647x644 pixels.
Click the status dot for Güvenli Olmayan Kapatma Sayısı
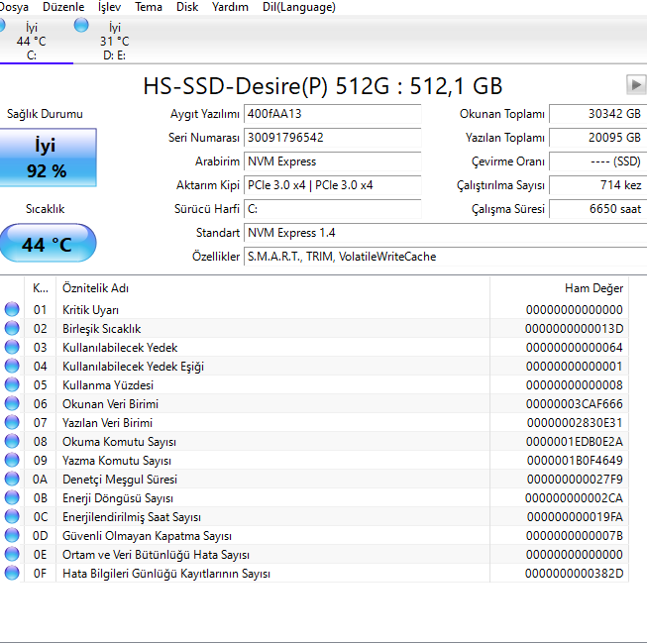(x=12, y=535)
